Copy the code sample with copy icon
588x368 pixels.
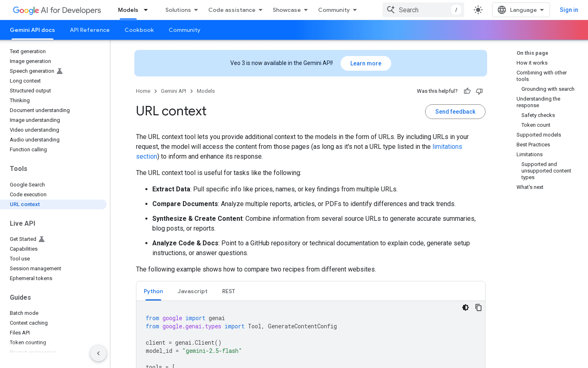pos(479,307)
